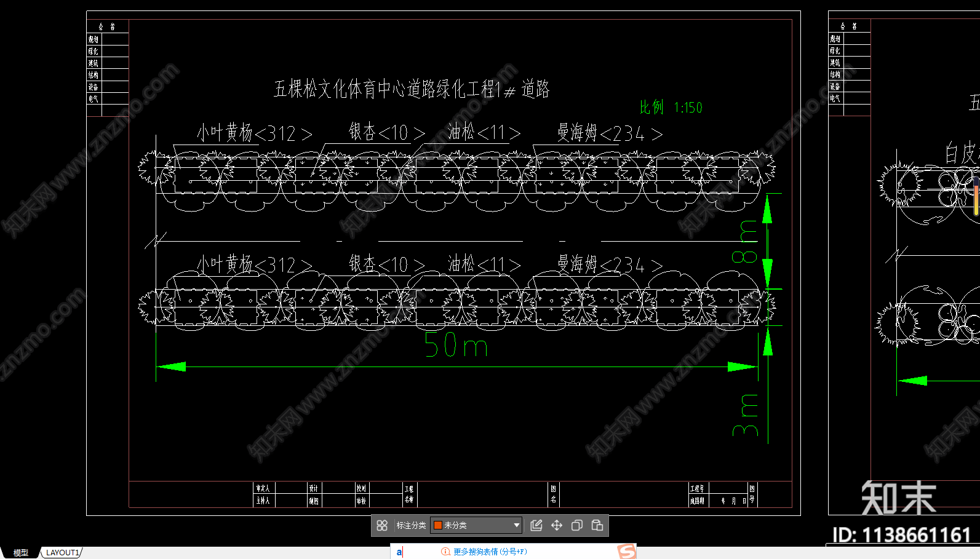Viewport: 980px width, 559px height.
Task: Click the 标注分类 label
Action: point(411,525)
